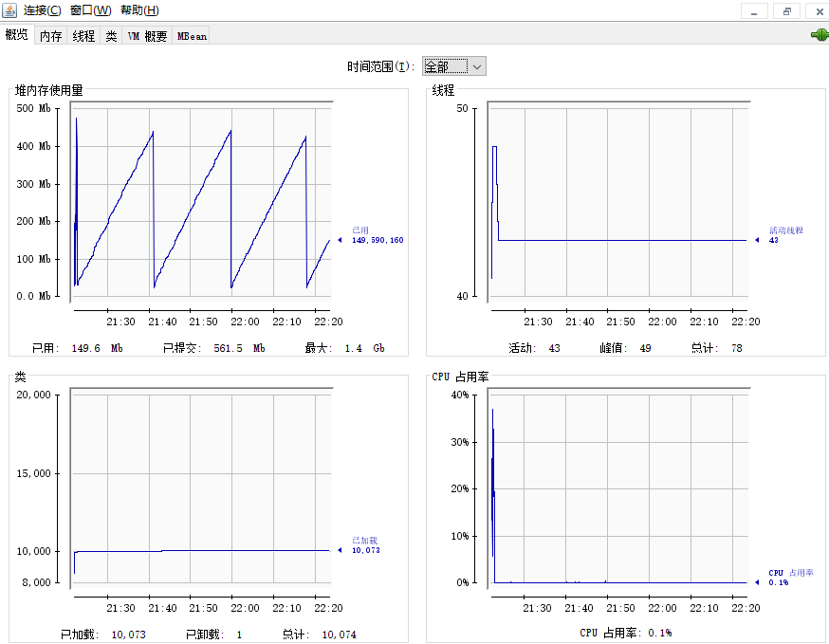The width and height of the screenshot is (829, 644).
Task: Click the 类 panel title
Action: (20, 377)
